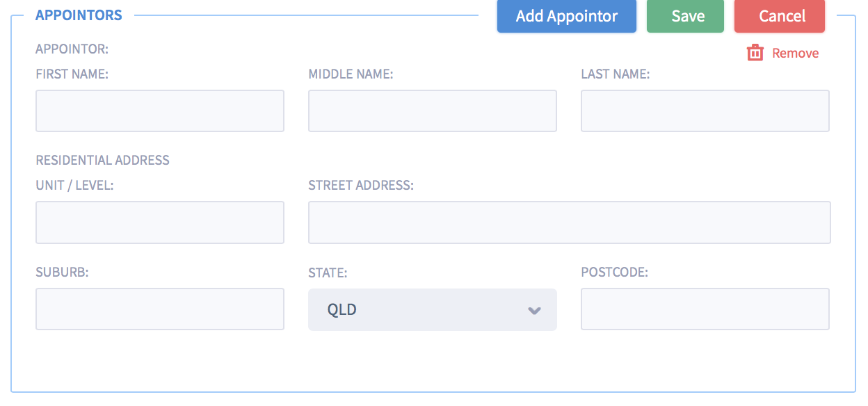Viewport: 868px width, 406px height.
Task: Expand State list via the chevron arrow
Action: 534,310
